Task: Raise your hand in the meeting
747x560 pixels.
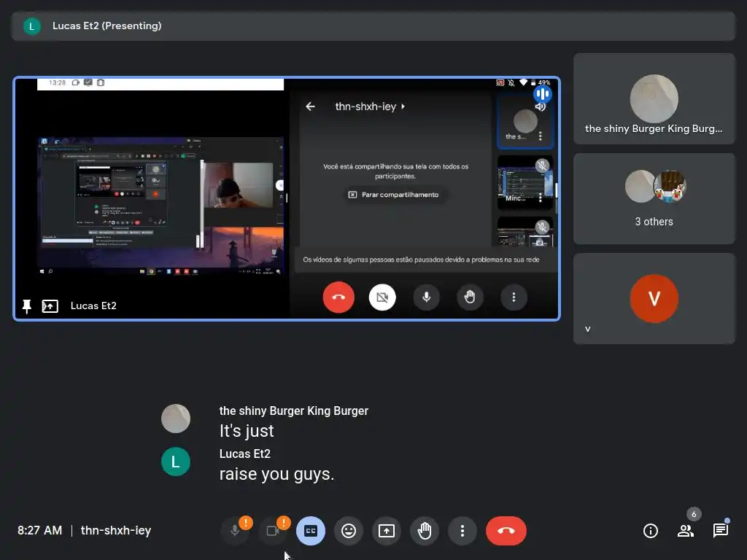Action: tap(425, 531)
